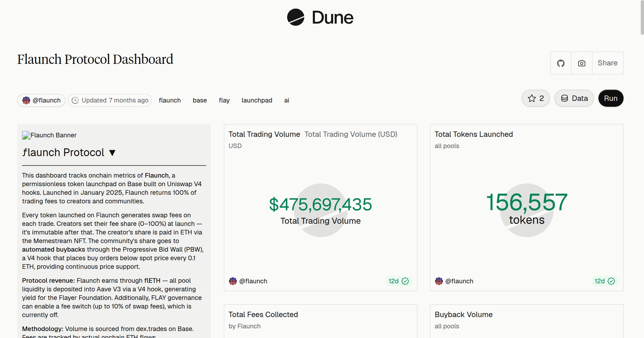The width and height of the screenshot is (644, 338).
Task: Click the Dune logo at top
Action: point(320,17)
